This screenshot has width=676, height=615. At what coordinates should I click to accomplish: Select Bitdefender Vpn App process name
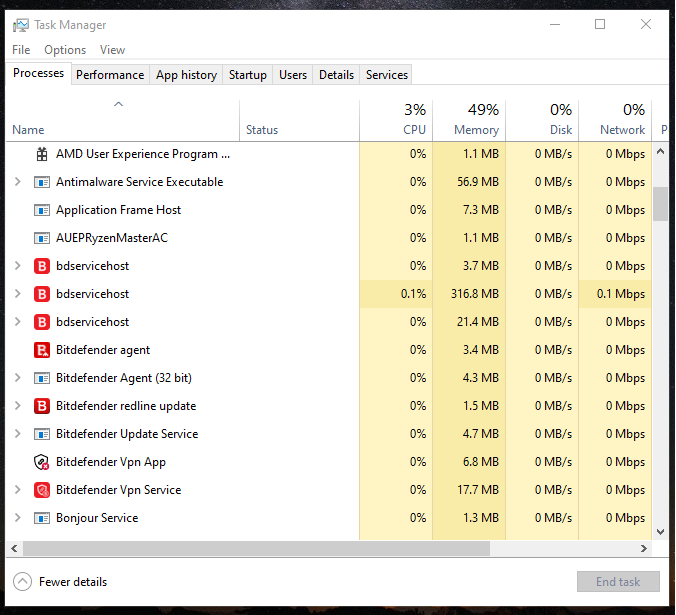111,462
